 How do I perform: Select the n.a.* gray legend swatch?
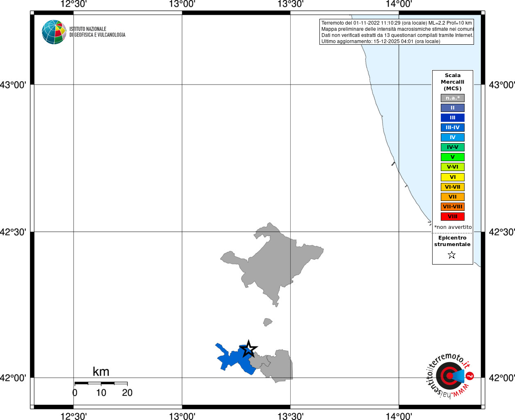click(453, 98)
